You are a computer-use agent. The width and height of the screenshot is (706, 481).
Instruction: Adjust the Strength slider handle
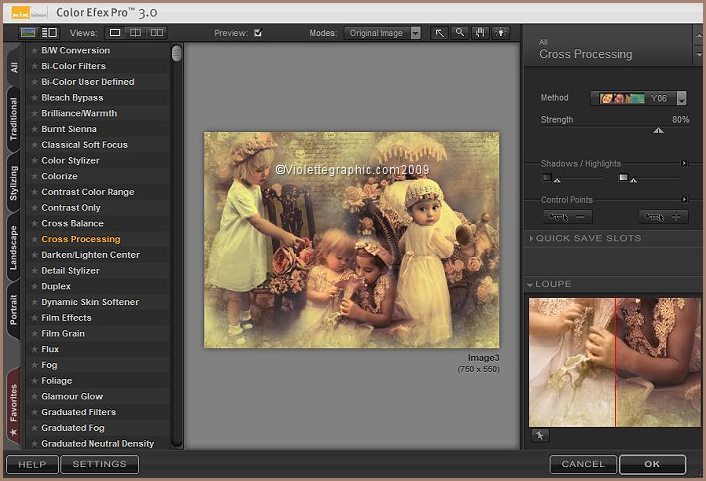click(x=658, y=130)
